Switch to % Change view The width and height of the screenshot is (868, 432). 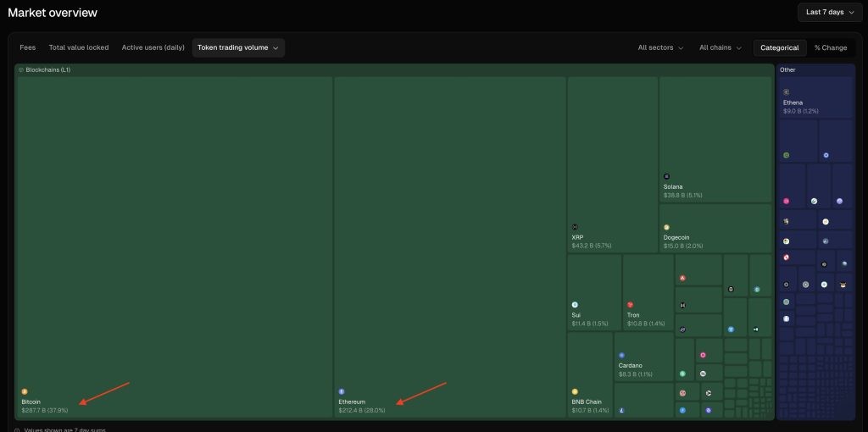pos(830,48)
